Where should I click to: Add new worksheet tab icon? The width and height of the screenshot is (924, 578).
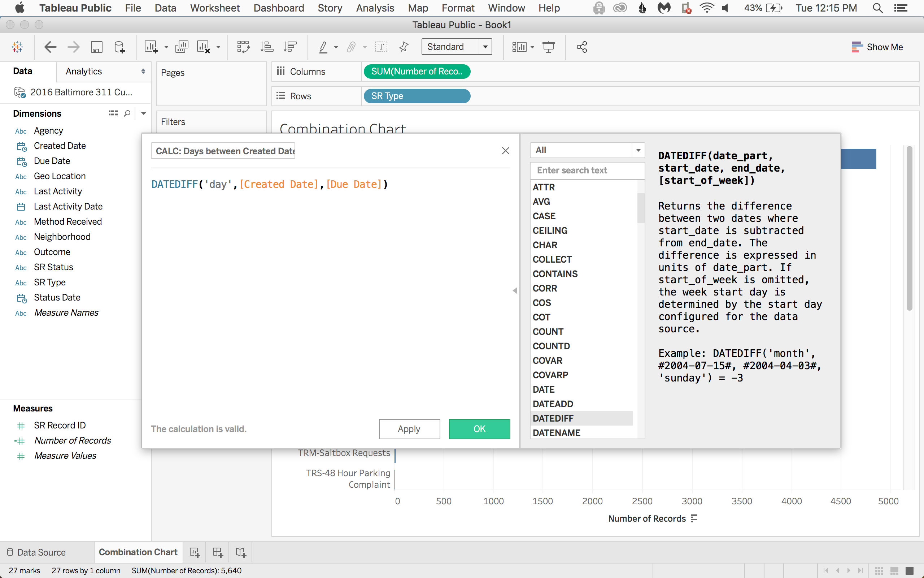tap(195, 552)
